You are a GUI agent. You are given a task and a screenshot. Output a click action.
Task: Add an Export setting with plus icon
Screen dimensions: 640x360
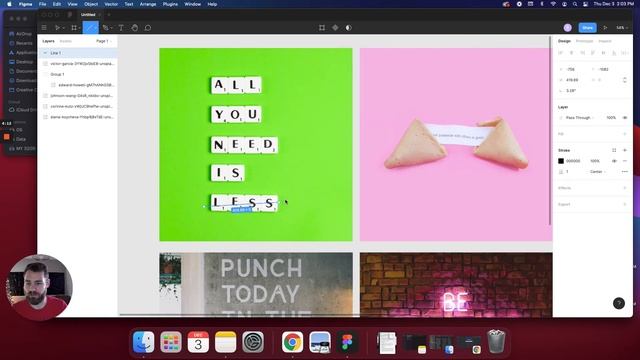pyautogui.click(x=624, y=204)
